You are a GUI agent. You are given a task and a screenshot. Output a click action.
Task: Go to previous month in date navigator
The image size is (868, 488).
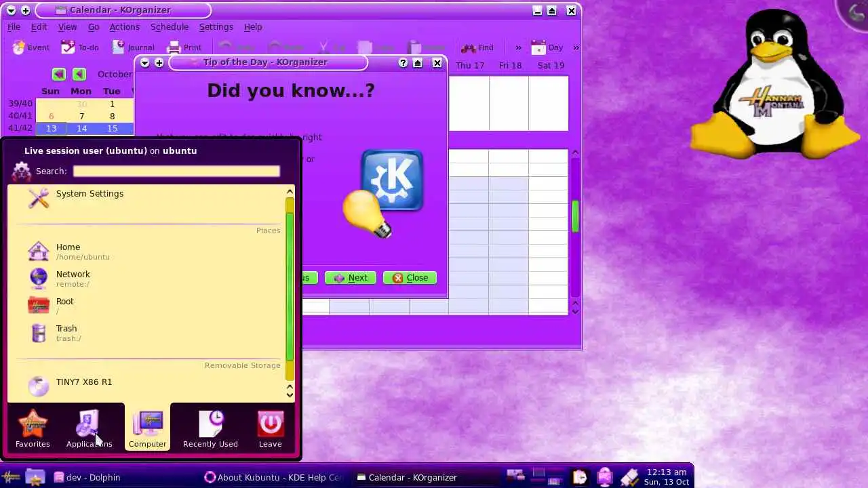79,74
